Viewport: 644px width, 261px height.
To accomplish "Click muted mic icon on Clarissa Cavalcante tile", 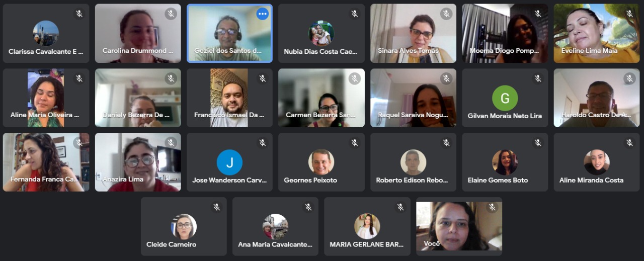I will click(x=79, y=14).
